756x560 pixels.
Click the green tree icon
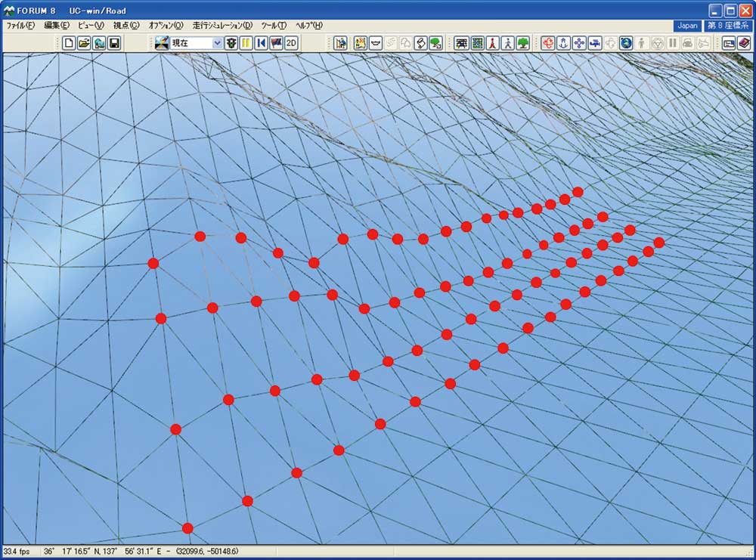click(x=522, y=43)
